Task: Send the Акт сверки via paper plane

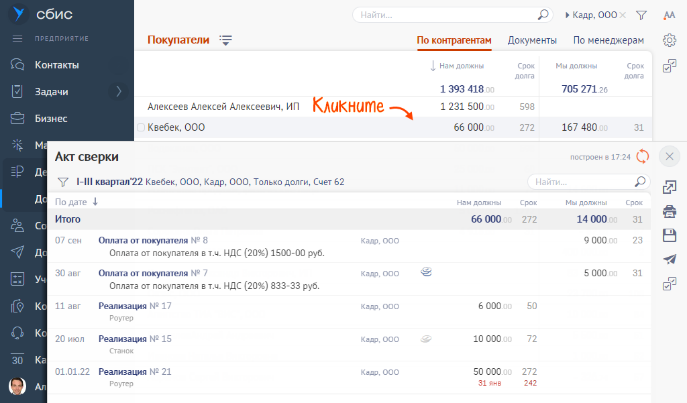Action: click(x=669, y=260)
